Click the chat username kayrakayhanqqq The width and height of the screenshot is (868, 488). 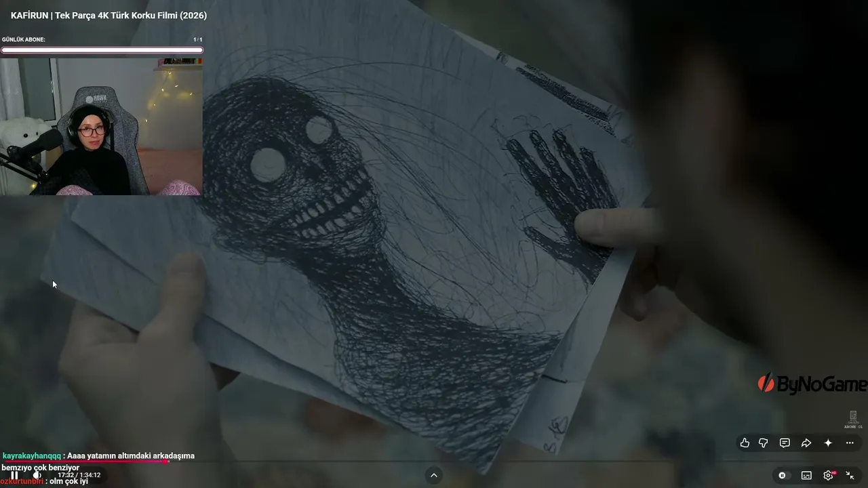point(32,456)
